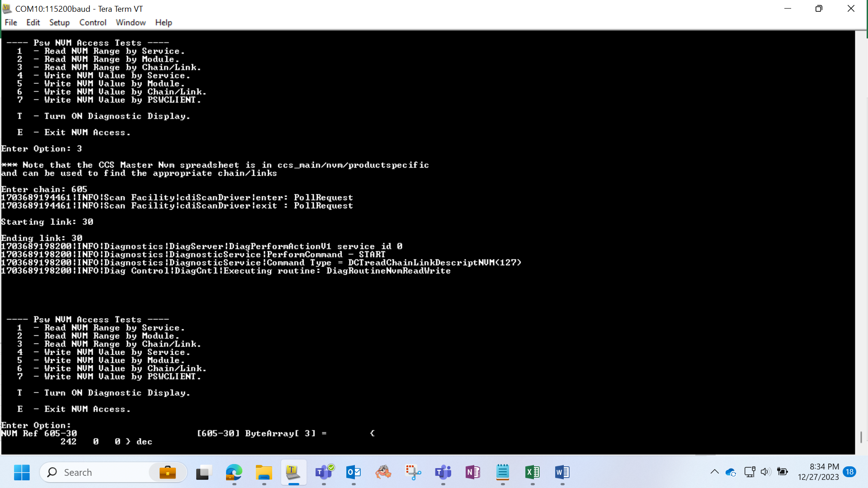Open the Snipping Tool taskbar icon
Screen dimensions: 868x488
pyautogui.click(x=413, y=472)
